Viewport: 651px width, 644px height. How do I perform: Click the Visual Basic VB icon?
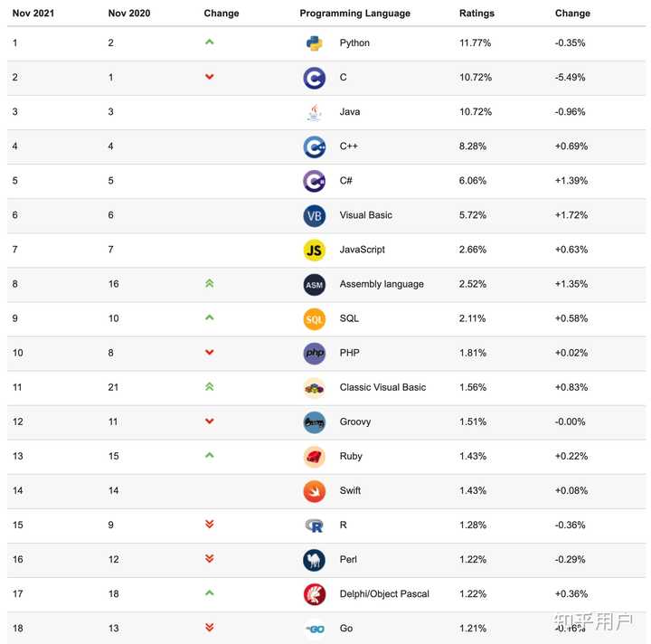click(x=314, y=215)
